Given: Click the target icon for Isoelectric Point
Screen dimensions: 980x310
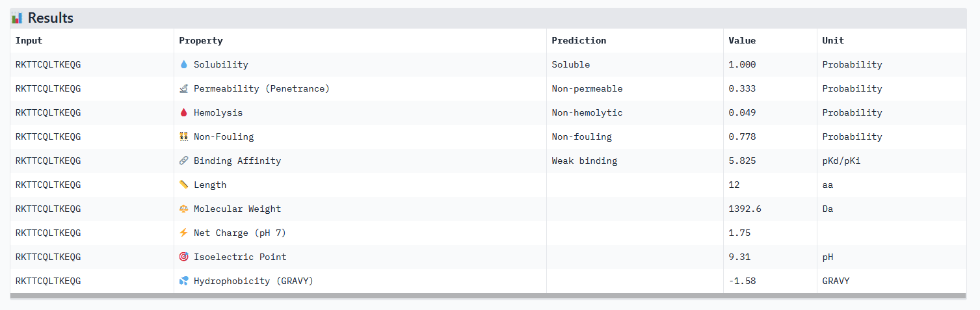Looking at the screenshot, I should [x=184, y=257].
